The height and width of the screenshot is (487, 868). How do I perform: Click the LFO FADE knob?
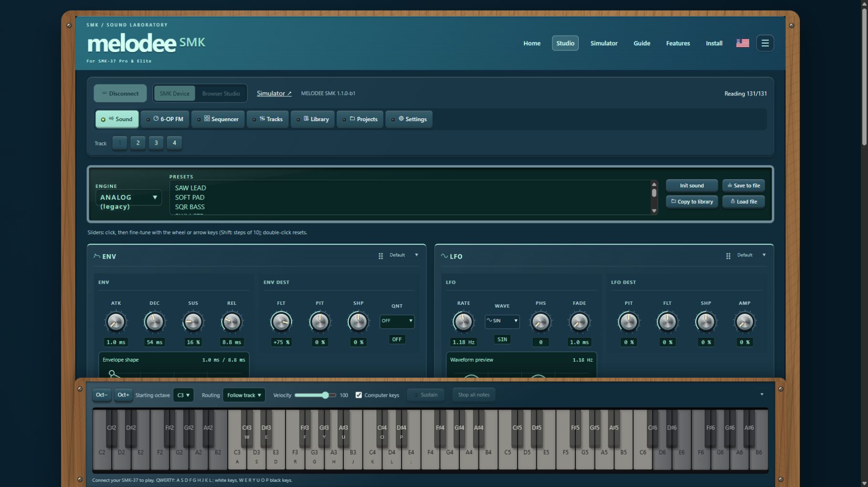(x=579, y=322)
